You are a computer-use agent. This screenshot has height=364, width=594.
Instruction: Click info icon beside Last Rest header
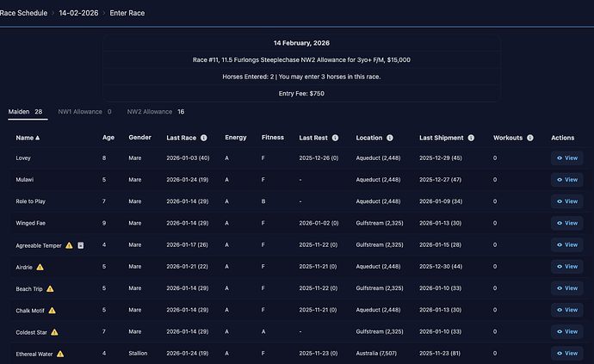point(333,138)
